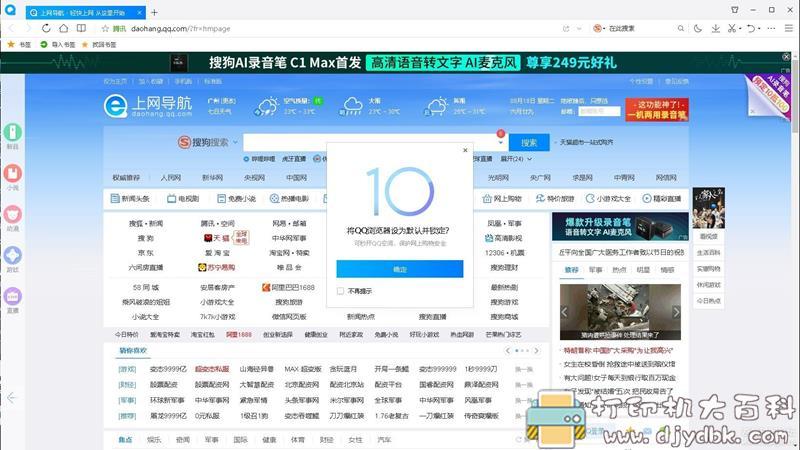This screenshot has width=800, height=450.
Task: Open 小游戏大全 category
Action: coord(608,198)
